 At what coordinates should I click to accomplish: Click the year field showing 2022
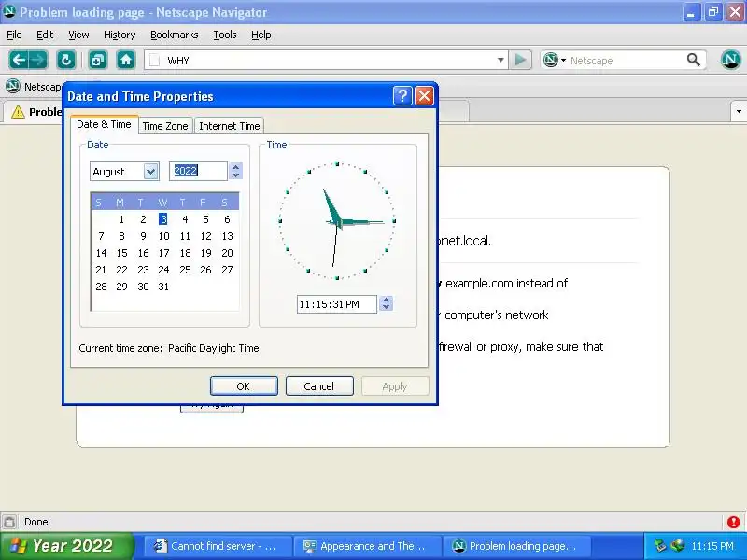point(198,171)
